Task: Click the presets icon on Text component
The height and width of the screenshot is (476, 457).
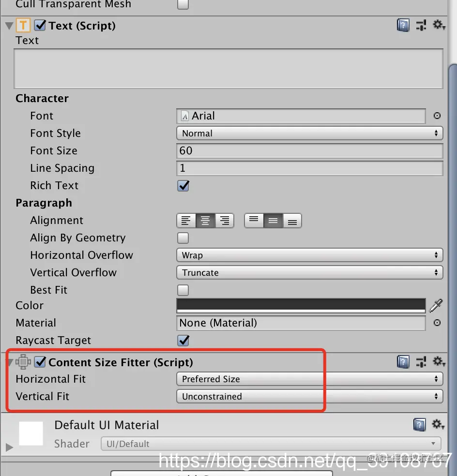Action: (x=421, y=25)
